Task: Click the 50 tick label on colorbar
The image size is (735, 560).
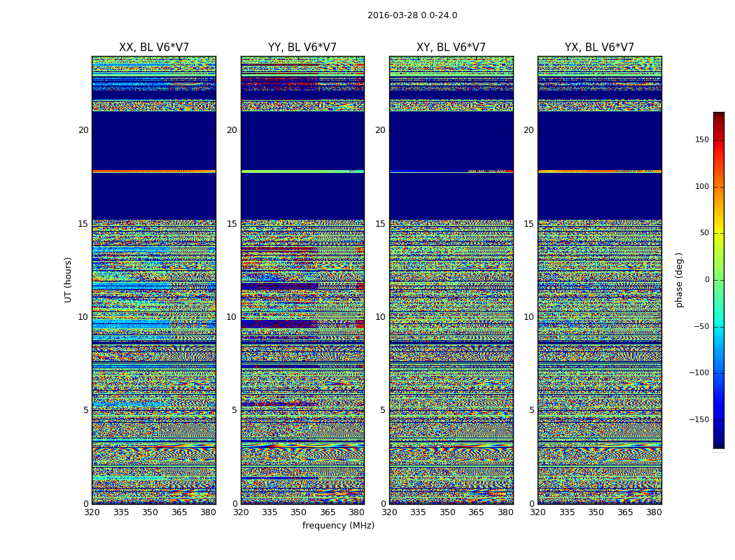Action: pos(703,233)
